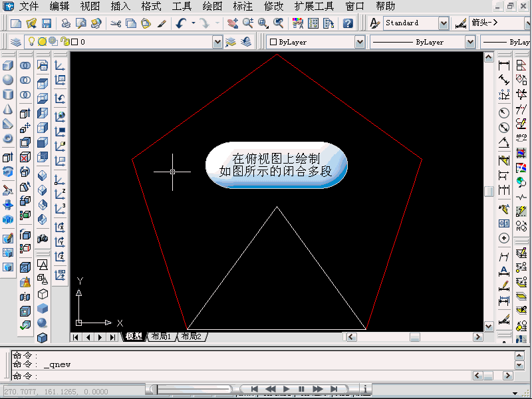532x399 pixels.
Task: Switch to the 布局1 layout tab
Action: (160, 337)
